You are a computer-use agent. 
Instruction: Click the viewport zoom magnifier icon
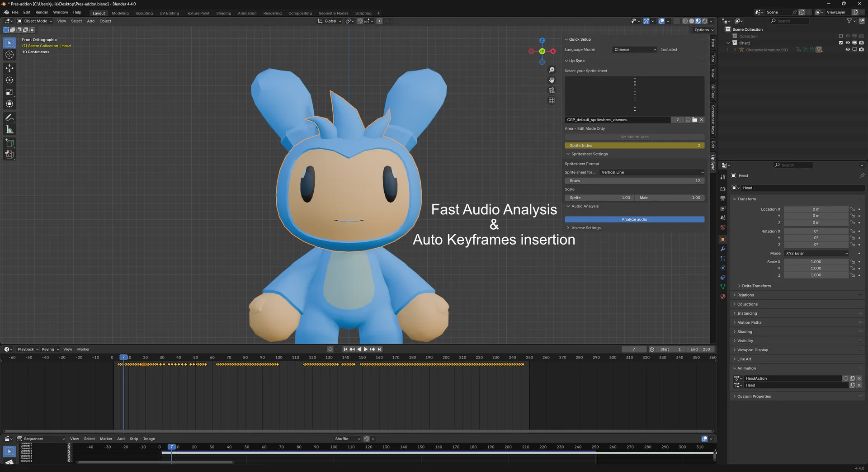point(552,70)
